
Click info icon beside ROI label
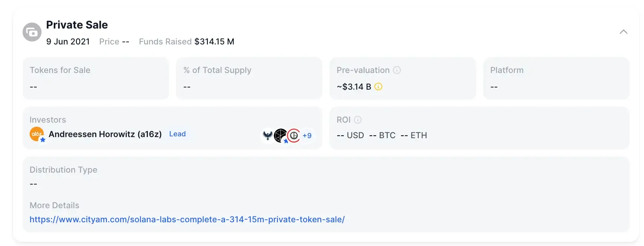click(358, 120)
